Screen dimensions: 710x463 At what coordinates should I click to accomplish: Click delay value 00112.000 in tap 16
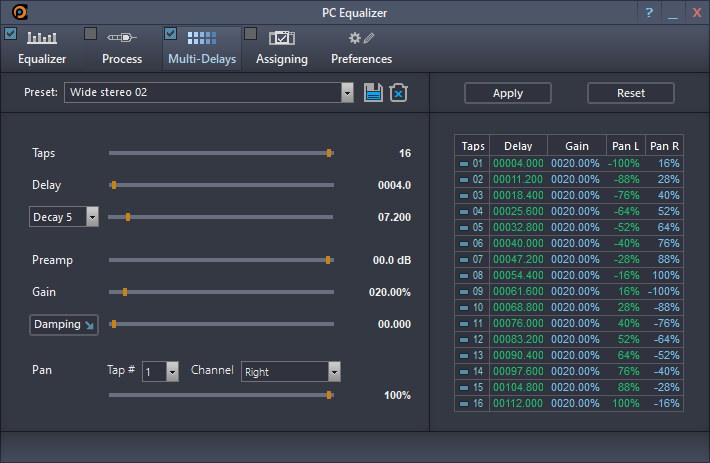point(518,403)
